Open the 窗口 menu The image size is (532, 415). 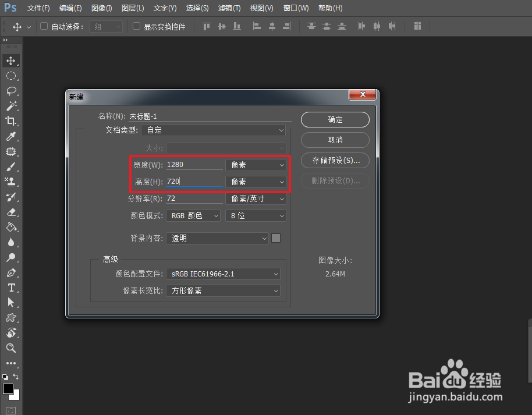[x=295, y=8]
